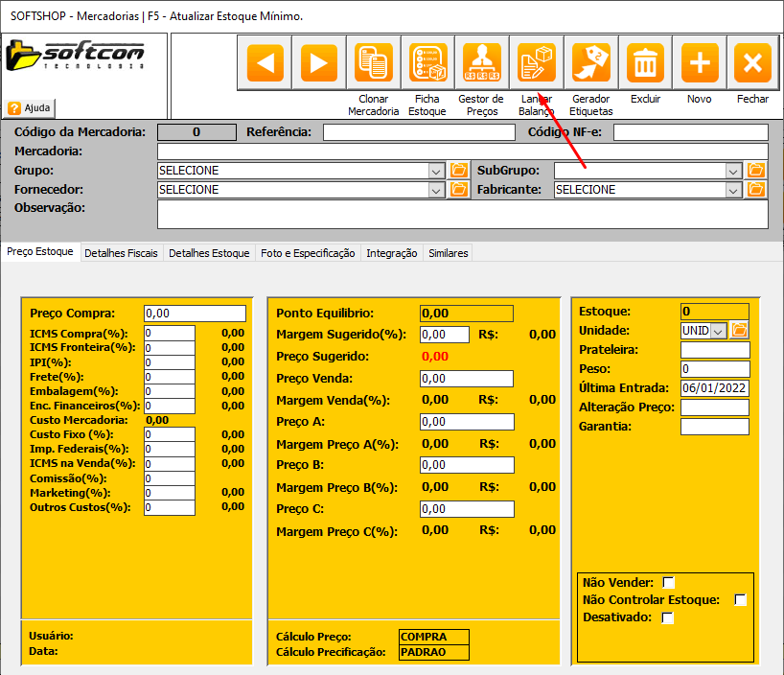
Task: Click the Lançar Balanço icon
Action: click(536, 63)
